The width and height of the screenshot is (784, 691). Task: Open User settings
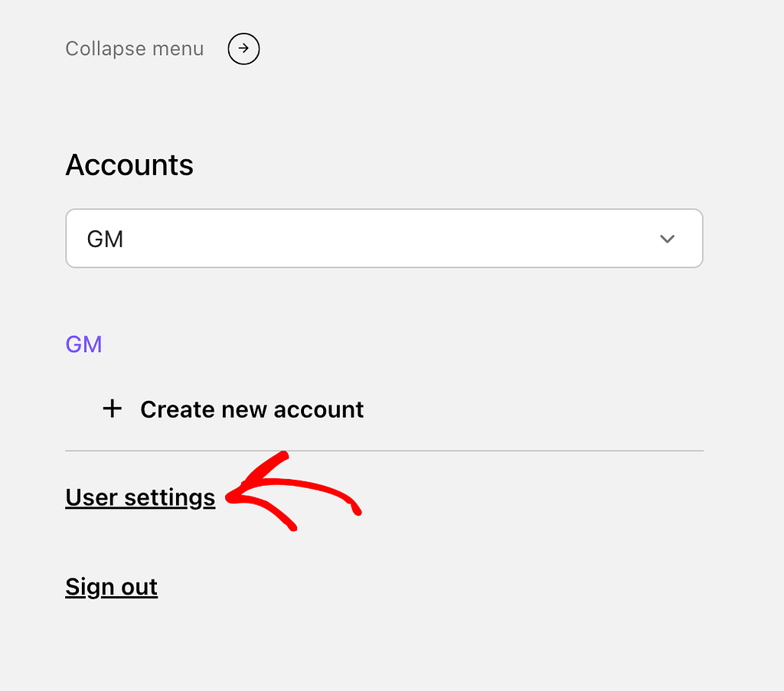click(140, 497)
